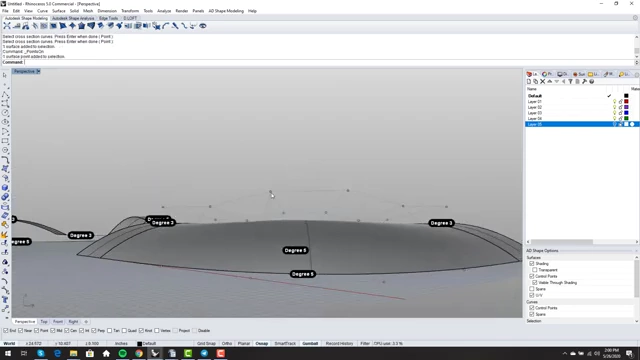Click the circle tool in the left sidebar

click(5, 113)
